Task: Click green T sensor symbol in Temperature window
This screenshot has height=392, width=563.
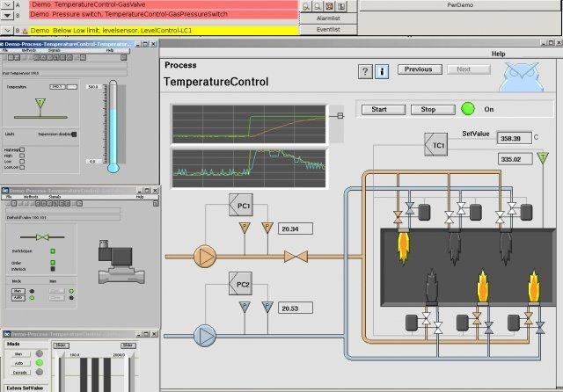Action: pos(40,104)
